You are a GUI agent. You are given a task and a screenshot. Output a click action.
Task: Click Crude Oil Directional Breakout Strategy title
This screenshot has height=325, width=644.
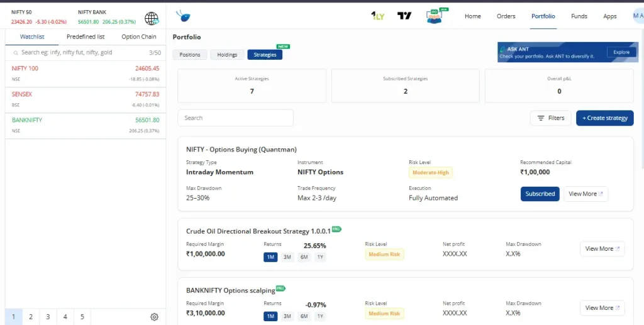pos(258,231)
